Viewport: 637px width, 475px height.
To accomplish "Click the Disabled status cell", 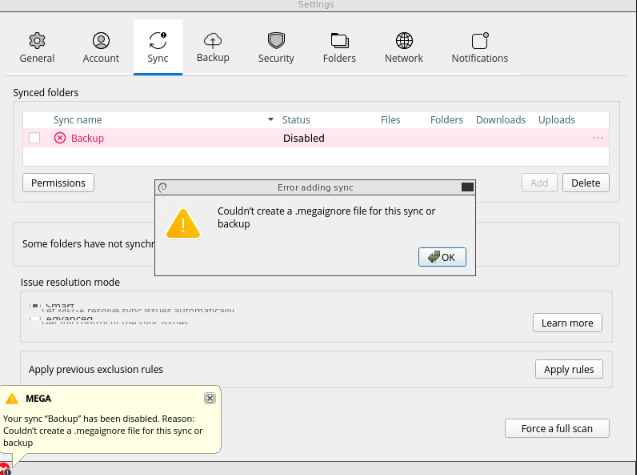I will click(304, 138).
